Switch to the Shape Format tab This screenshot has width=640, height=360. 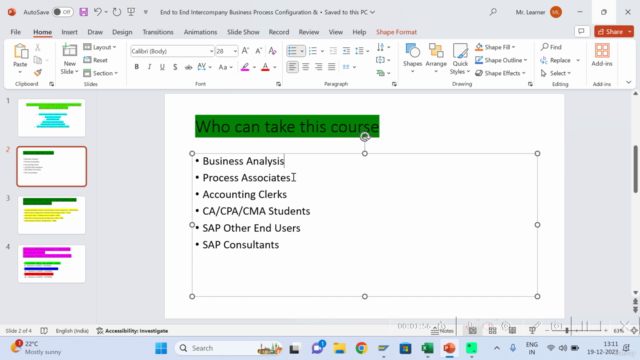396,32
